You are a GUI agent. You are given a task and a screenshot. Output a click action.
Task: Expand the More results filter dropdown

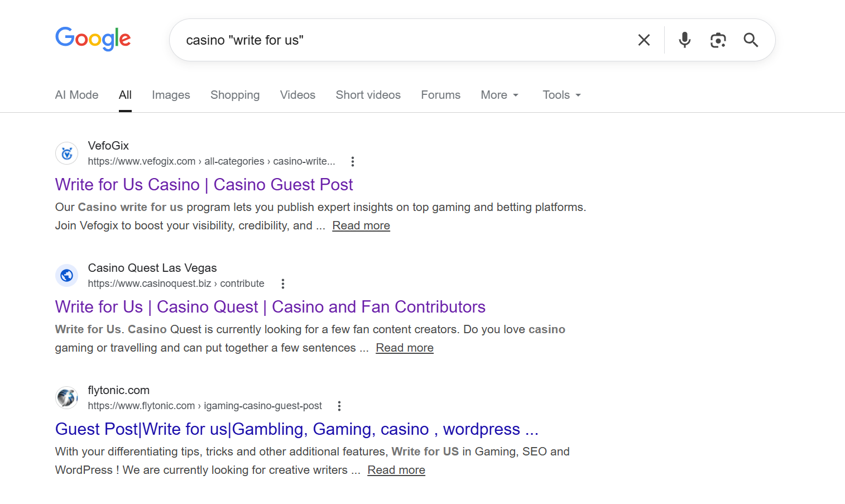click(x=499, y=95)
